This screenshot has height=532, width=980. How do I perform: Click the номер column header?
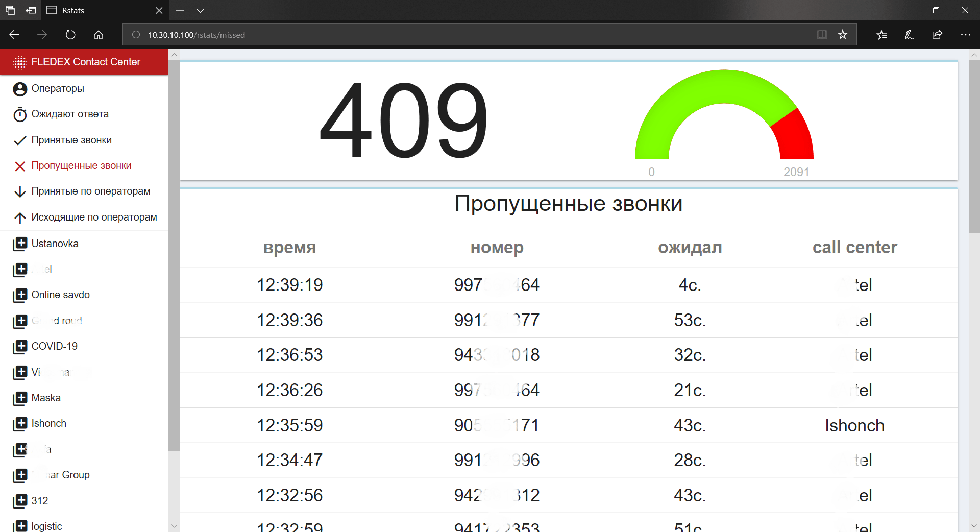click(497, 248)
